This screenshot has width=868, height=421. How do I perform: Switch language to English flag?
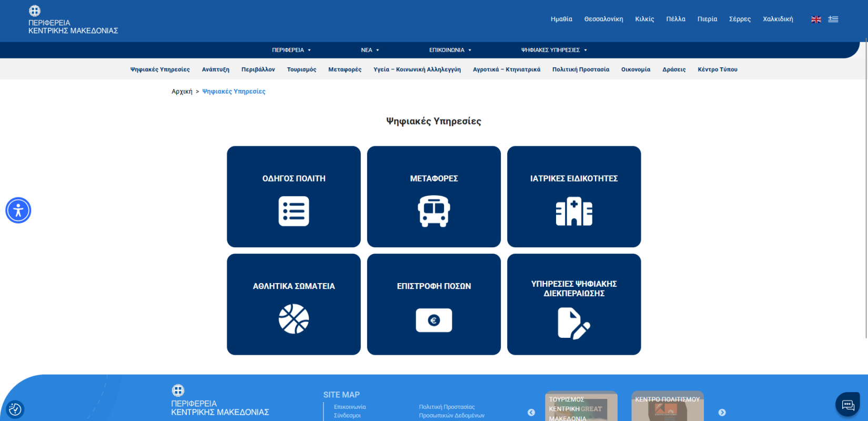click(x=816, y=19)
